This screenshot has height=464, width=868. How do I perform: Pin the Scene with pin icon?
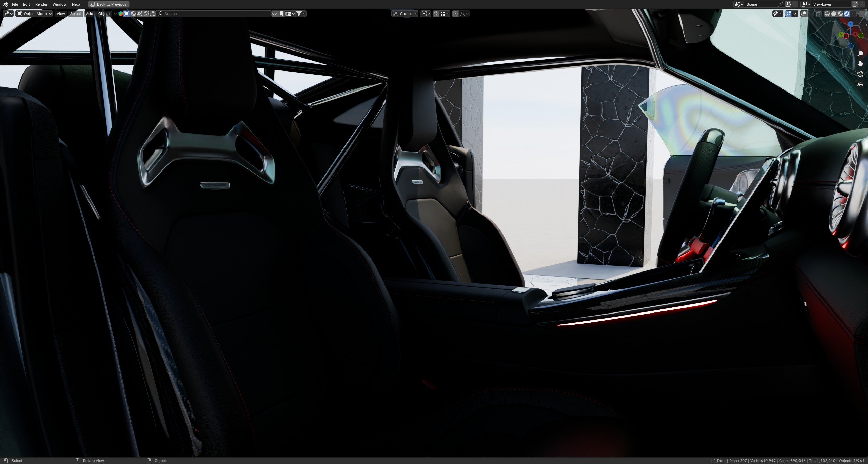coord(781,4)
